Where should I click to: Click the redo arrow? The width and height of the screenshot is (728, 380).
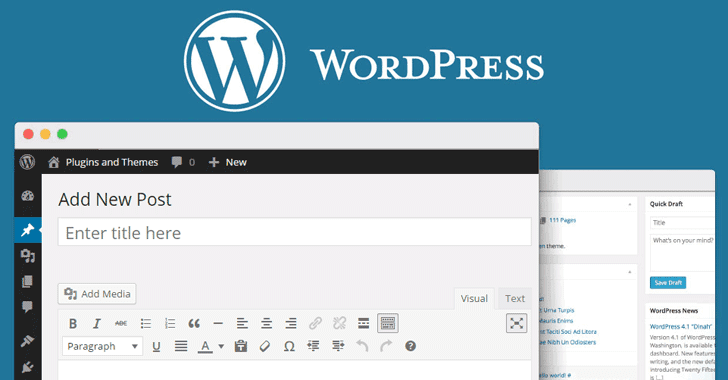point(386,346)
